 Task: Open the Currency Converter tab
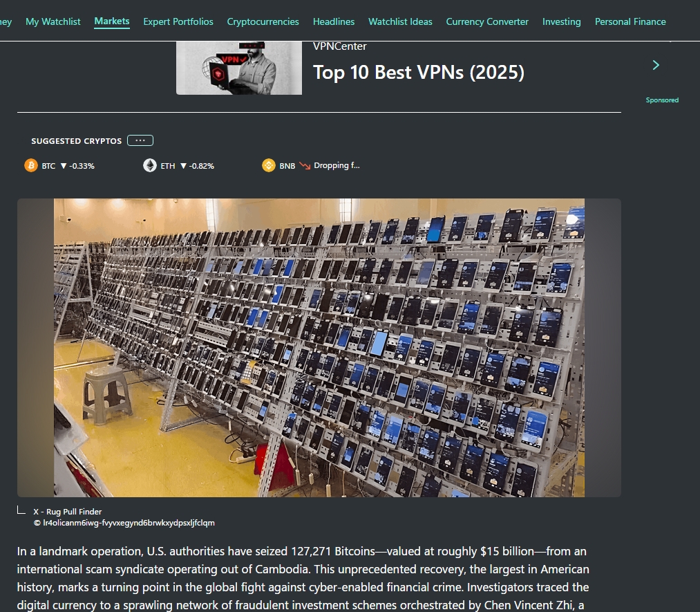point(487,21)
